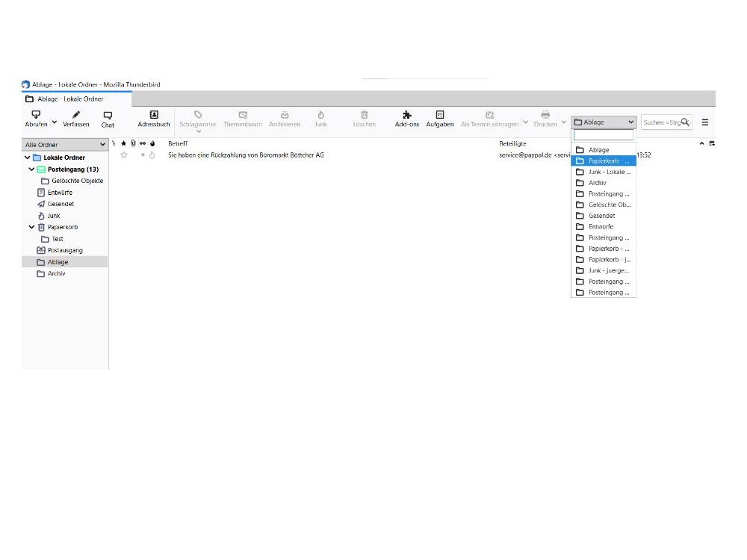Open the Alle Ordner folder view dropdown
The image size is (747, 560).
[x=65, y=144]
